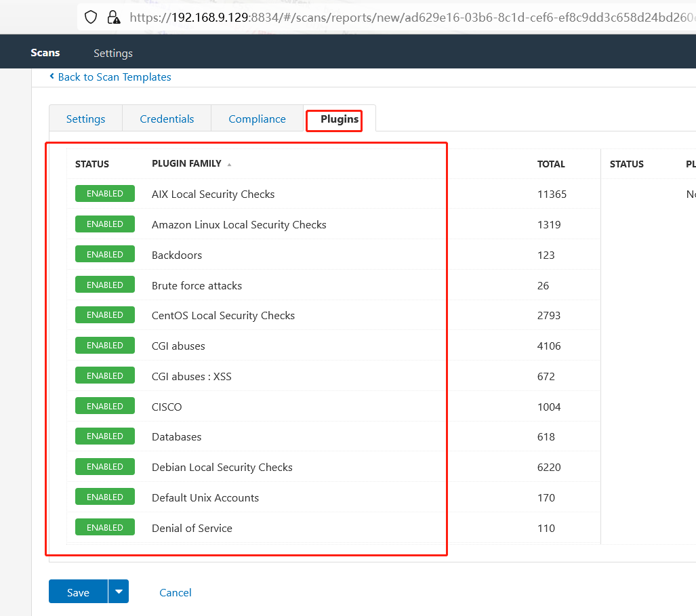Select the Amazon Linux Local Security Checks family name
Image resolution: width=696 pixels, height=616 pixels.
coord(239,225)
